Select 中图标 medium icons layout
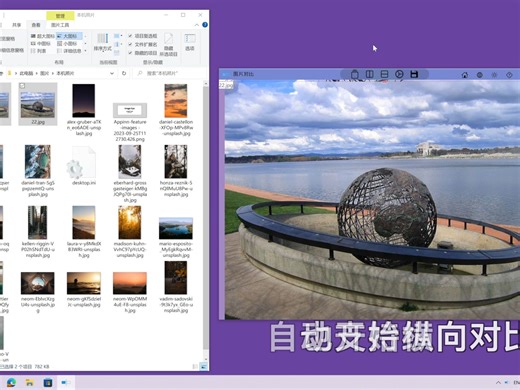 pos(41,44)
